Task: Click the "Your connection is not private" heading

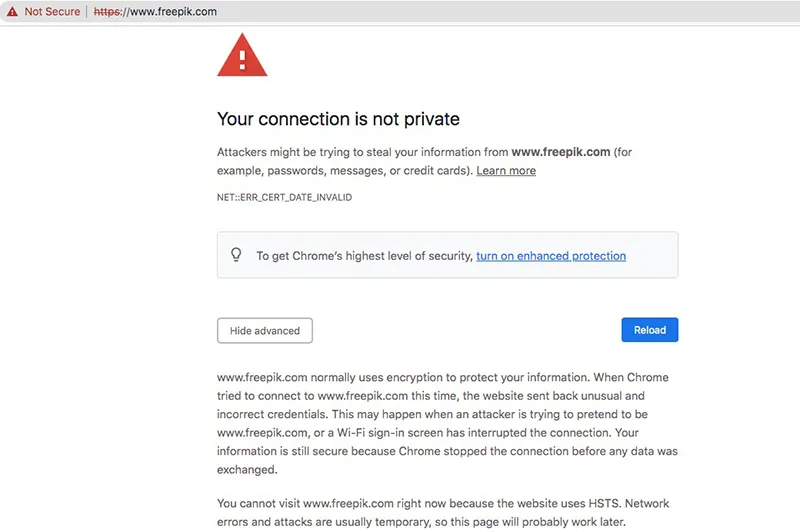Action: [338, 119]
